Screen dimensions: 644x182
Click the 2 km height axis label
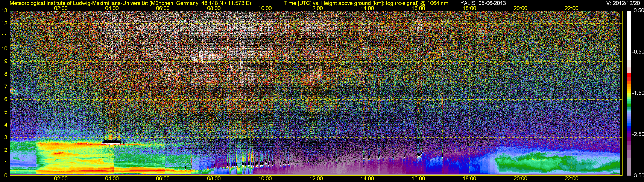coord(6,150)
